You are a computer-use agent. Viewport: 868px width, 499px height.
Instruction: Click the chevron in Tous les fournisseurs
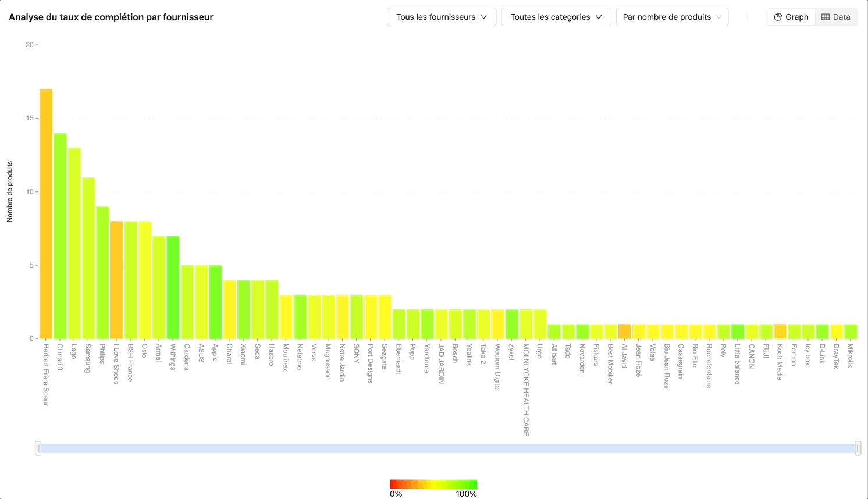(x=483, y=17)
